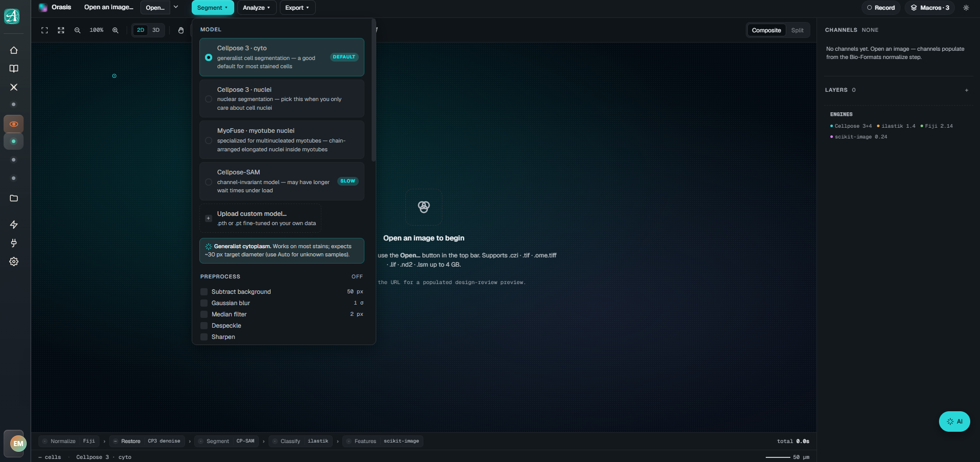Click the 'ilastik 1.4' engine label

click(x=896, y=126)
